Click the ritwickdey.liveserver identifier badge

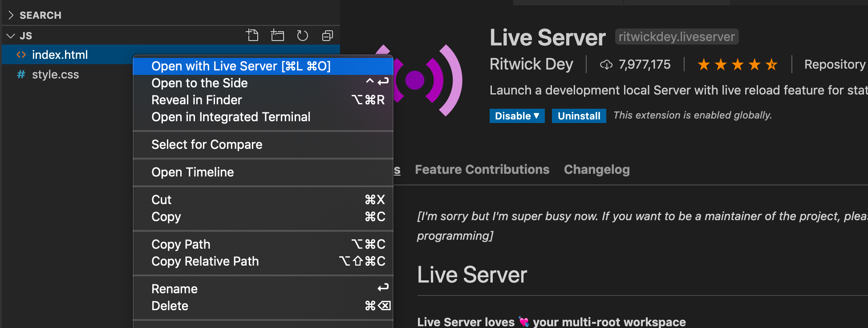click(677, 37)
